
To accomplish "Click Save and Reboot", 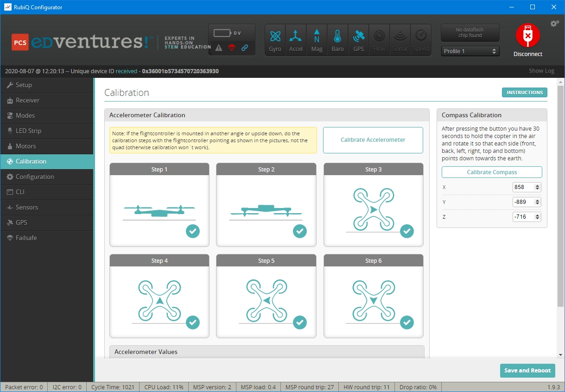I will point(527,370).
